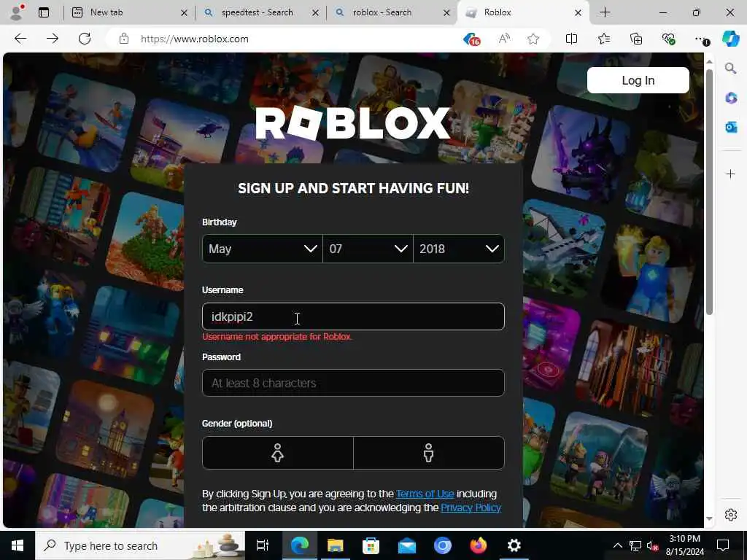Click scrollbar down arrow

click(709, 518)
